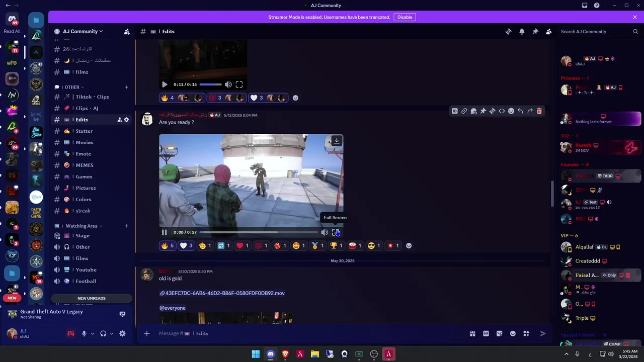Click the 0:27 video volume icon
This screenshot has width=644, height=362.
click(325, 232)
